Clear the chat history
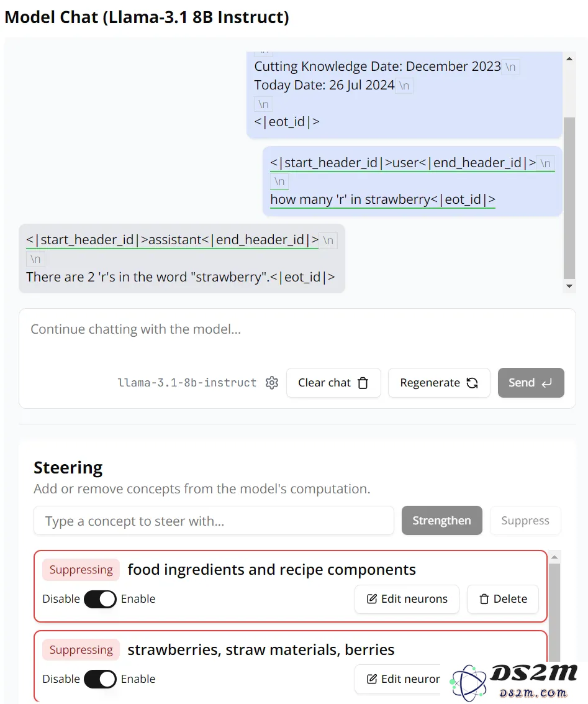 pyautogui.click(x=333, y=383)
